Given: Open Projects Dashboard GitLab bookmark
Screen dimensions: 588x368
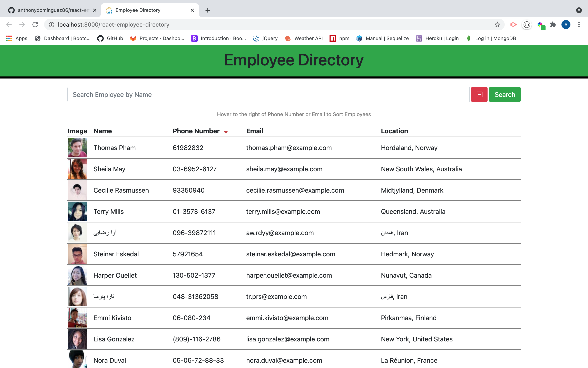Looking at the screenshot, I should tap(157, 38).
